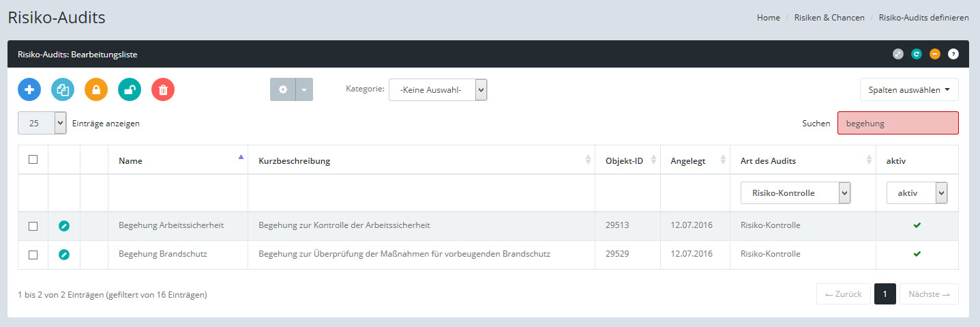Open the Risiko-Kontrolle filter dropdown
The width and height of the screenshot is (980, 327).
[795, 193]
